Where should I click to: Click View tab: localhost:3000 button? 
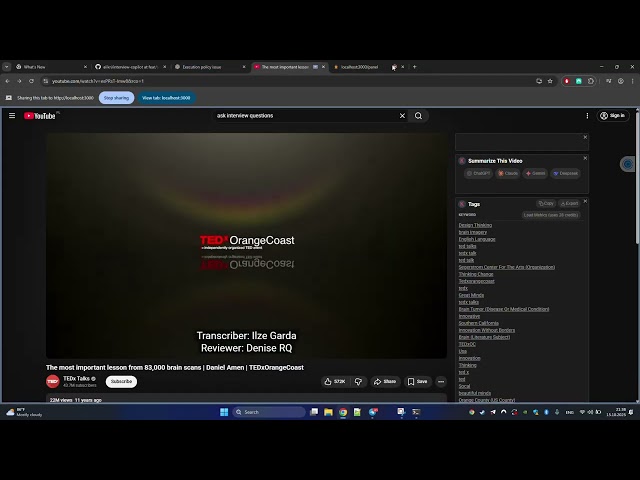coord(166,98)
